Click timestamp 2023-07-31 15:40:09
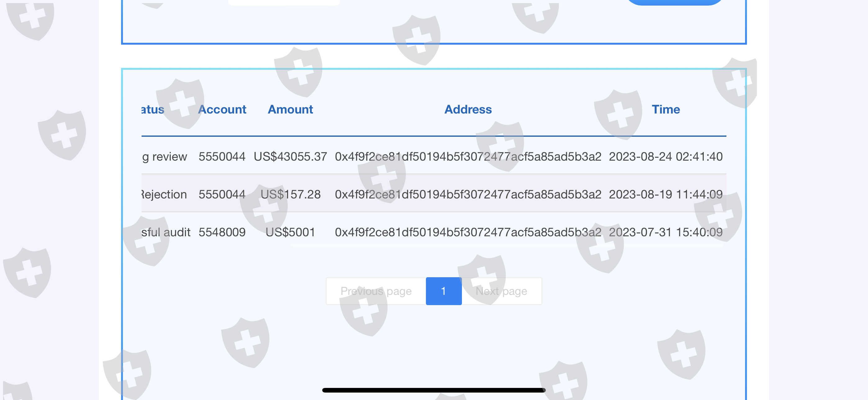Viewport: 868px width, 400px height. 666,232
